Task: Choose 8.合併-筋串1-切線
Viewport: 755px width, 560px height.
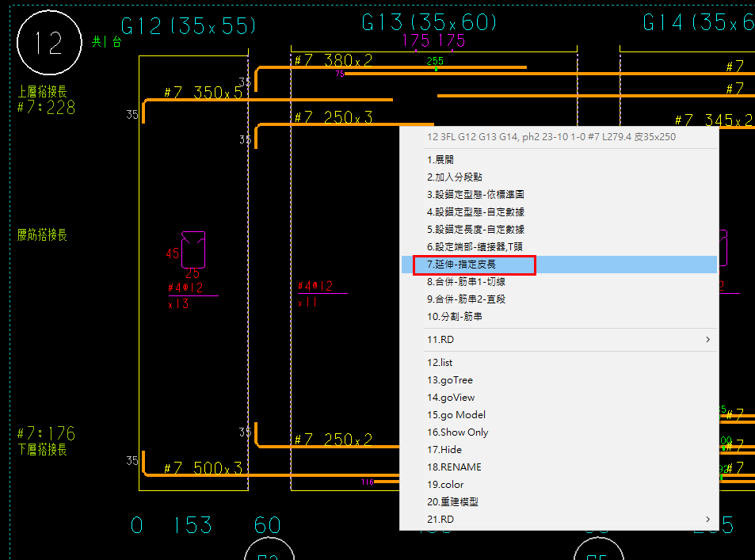Action: [559, 282]
